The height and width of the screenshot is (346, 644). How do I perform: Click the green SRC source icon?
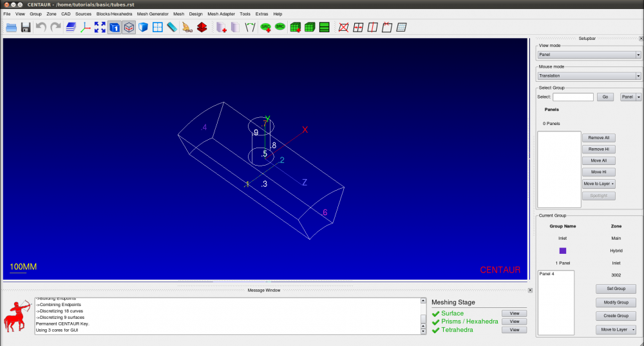[280, 26]
